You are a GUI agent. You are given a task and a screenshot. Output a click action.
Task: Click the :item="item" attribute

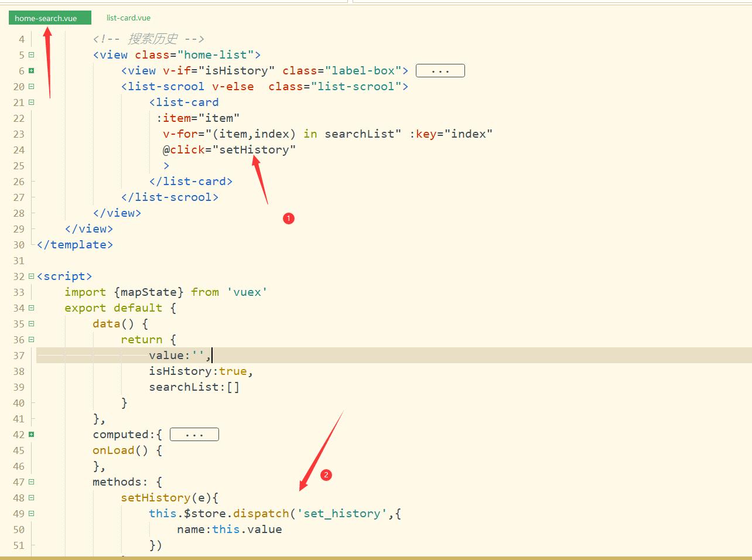point(198,118)
